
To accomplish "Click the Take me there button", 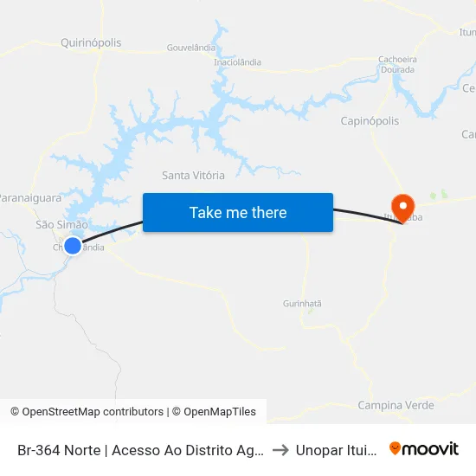I will click(238, 212).
